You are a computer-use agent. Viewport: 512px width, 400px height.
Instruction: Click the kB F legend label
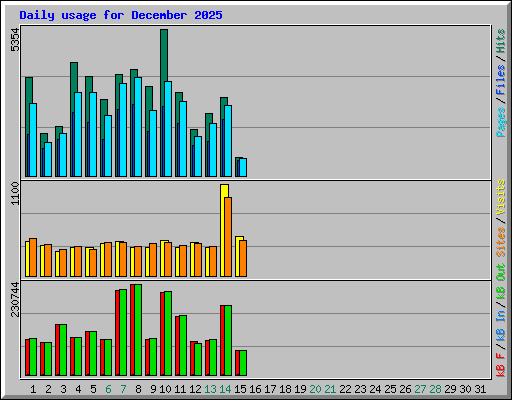tap(501, 365)
